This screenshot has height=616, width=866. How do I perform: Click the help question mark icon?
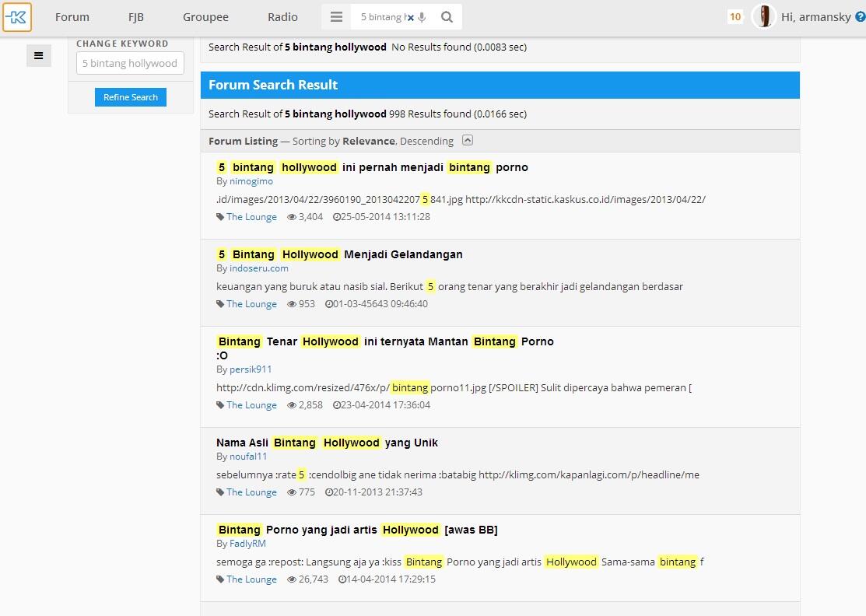860,17
